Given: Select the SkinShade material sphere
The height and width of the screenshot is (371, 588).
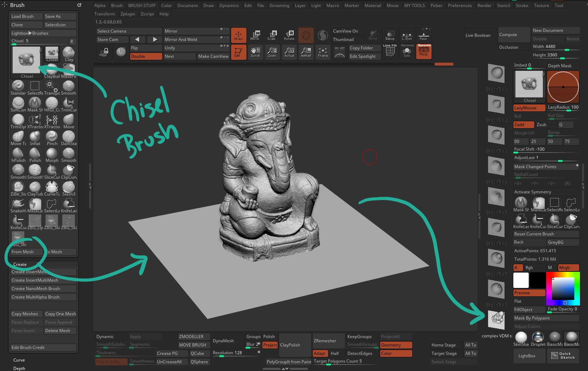Looking at the screenshot, I should [521, 339].
